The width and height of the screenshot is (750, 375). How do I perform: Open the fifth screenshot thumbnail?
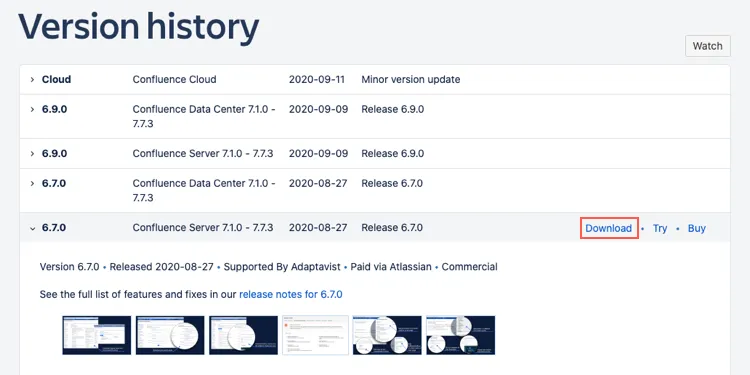[387, 335]
